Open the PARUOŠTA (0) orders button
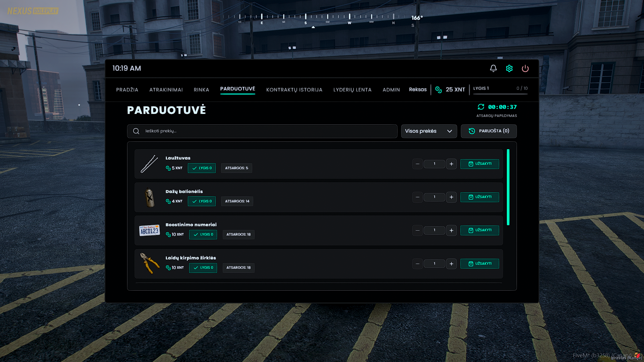 (488, 131)
